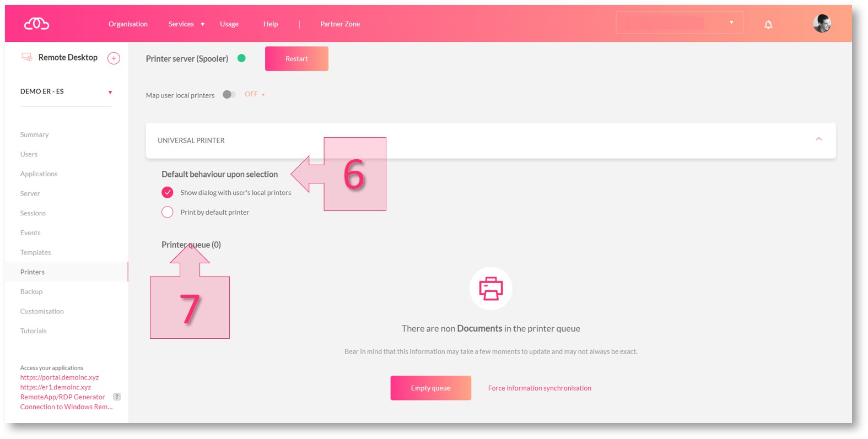Open RemoteApp/RDP Generator link
This screenshot has width=868, height=439.
tap(62, 397)
